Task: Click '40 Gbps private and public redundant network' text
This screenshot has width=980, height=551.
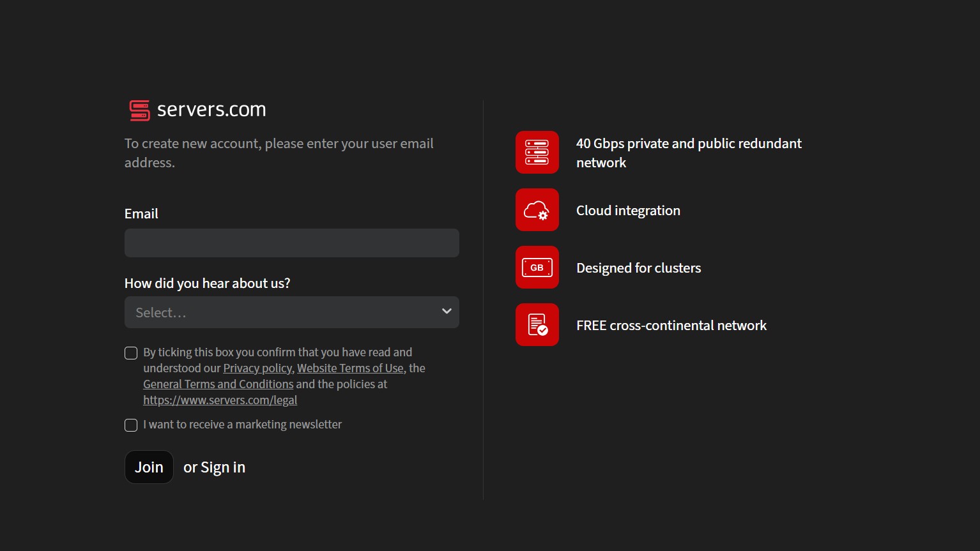Action: point(689,153)
